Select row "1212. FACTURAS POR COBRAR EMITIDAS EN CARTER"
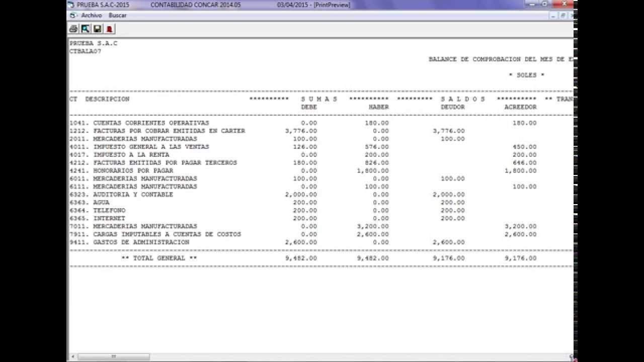 pyautogui.click(x=303, y=131)
